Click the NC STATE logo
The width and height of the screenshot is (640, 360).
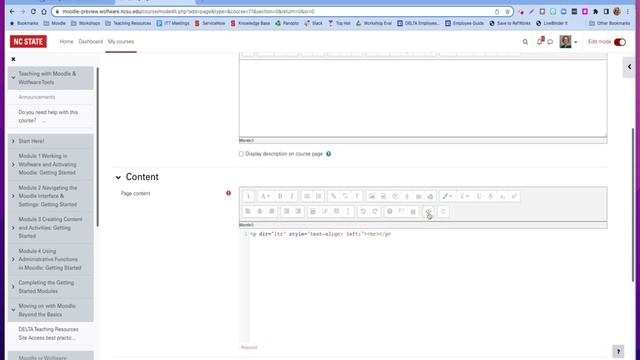(x=28, y=42)
